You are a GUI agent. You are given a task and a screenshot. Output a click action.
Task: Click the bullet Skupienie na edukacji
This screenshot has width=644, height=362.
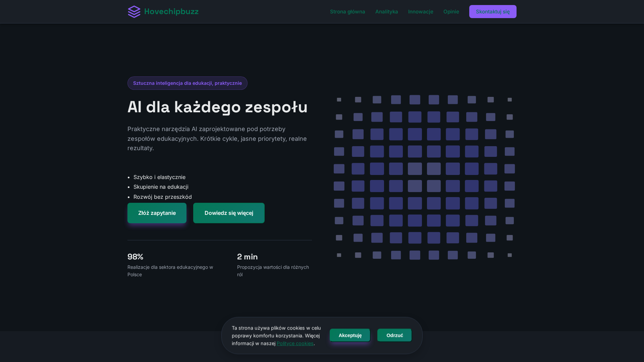[161, 187]
